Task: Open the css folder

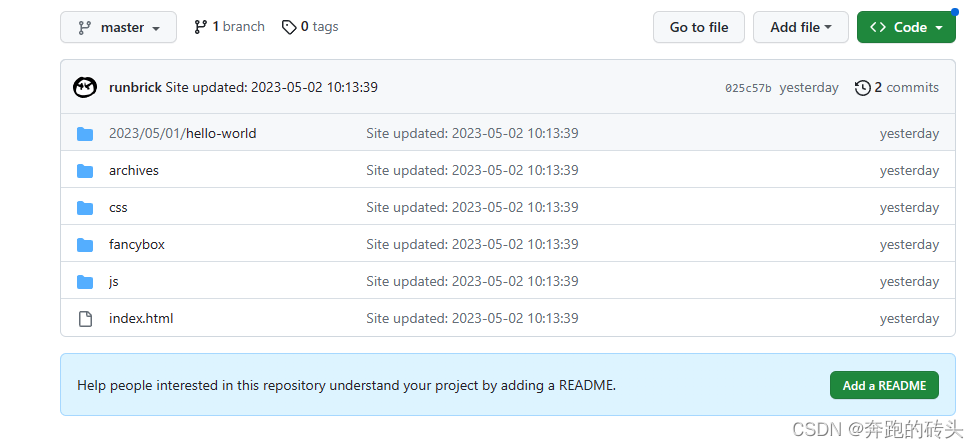Action: click(x=118, y=207)
